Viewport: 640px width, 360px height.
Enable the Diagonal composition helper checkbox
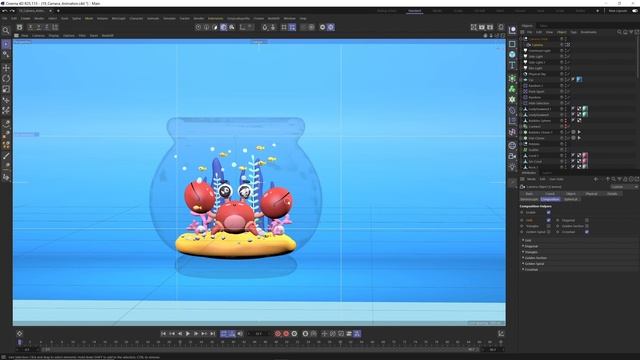[x=587, y=220]
